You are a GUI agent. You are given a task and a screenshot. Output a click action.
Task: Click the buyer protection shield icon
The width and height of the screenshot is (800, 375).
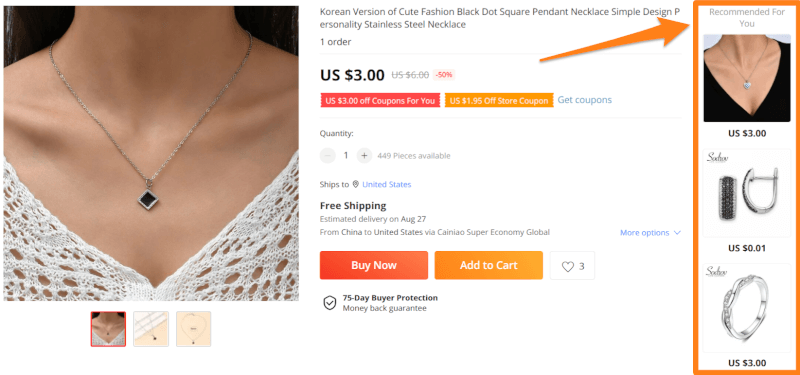click(330, 303)
